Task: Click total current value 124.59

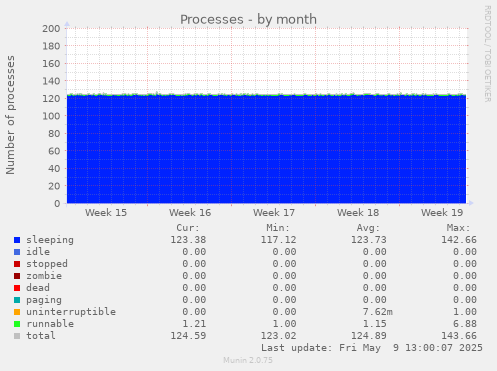Action: click(188, 336)
